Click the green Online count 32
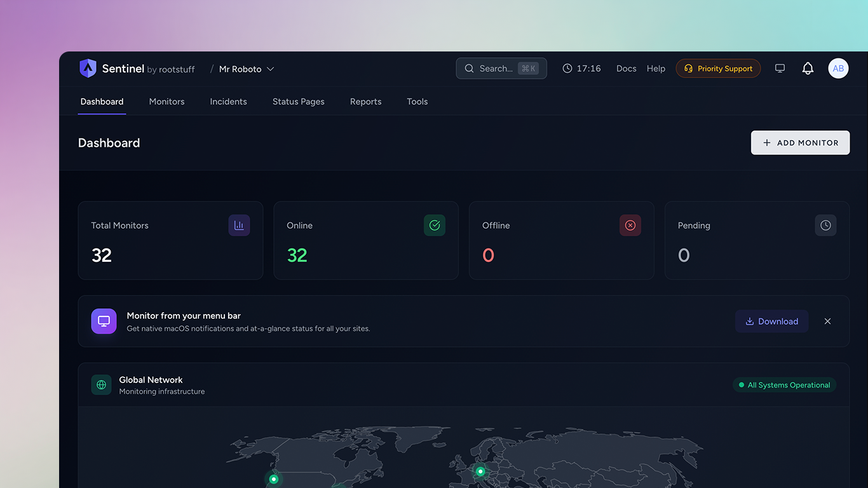This screenshot has height=488, width=868. coord(297,255)
